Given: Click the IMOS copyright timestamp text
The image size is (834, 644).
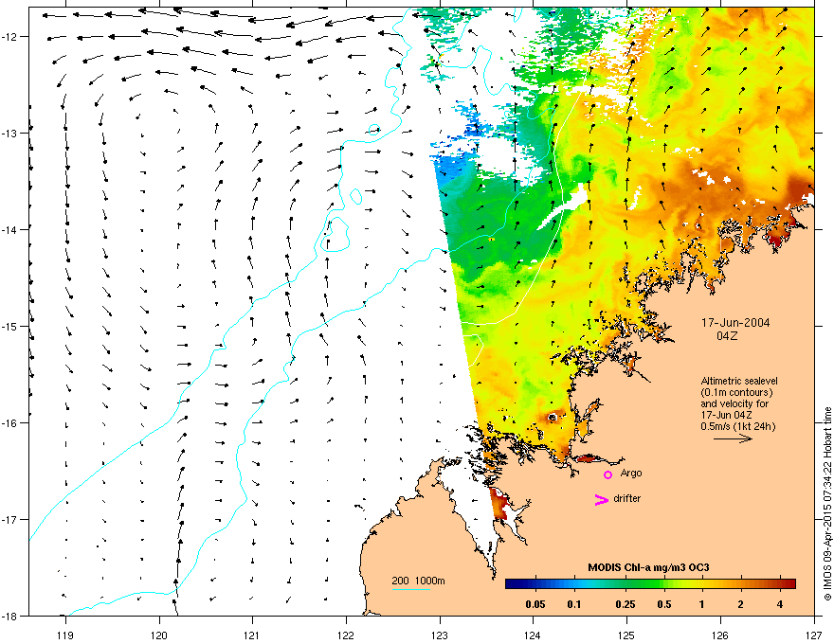Looking at the screenshot, I should pos(827,504).
